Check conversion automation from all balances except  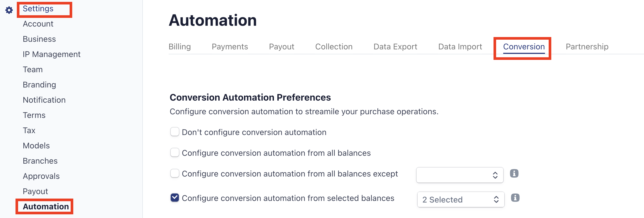coord(175,173)
